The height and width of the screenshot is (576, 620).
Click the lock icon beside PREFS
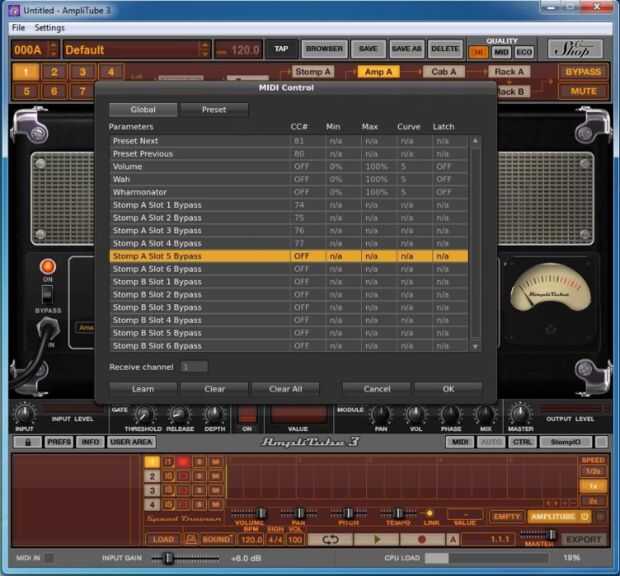(26, 441)
